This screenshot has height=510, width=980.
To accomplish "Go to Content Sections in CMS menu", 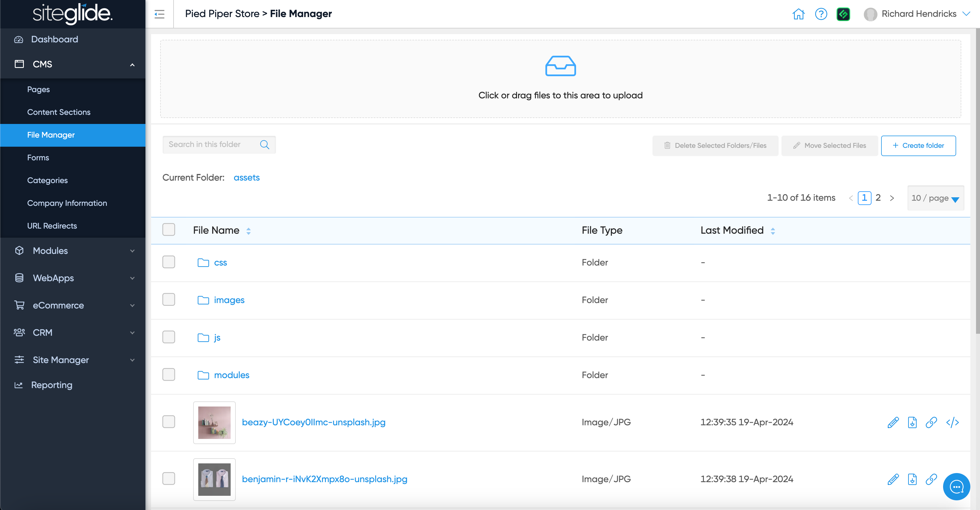I will click(59, 112).
